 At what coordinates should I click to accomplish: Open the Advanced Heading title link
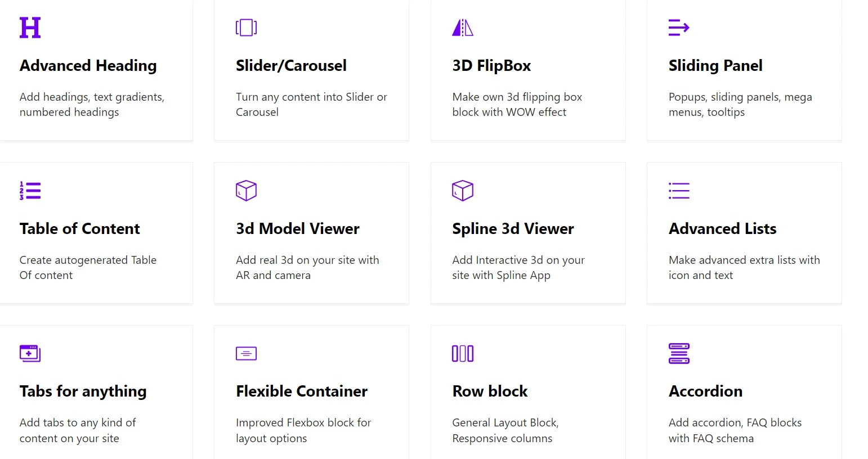[x=88, y=66]
